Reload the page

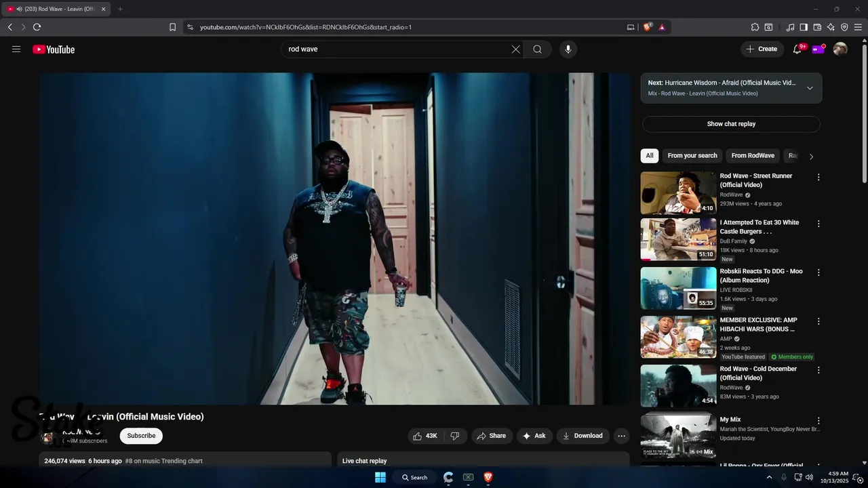coord(37,27)
